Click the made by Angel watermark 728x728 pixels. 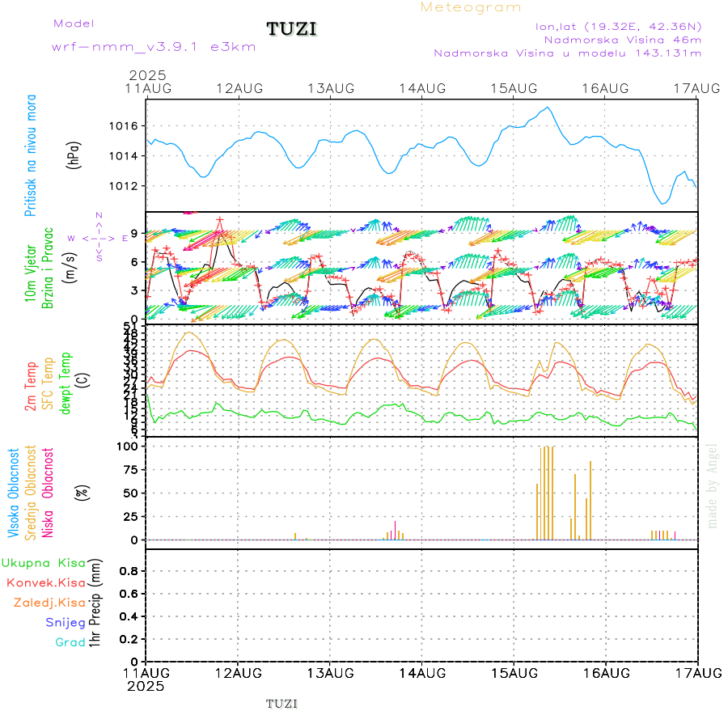click(x=713, y=485)
